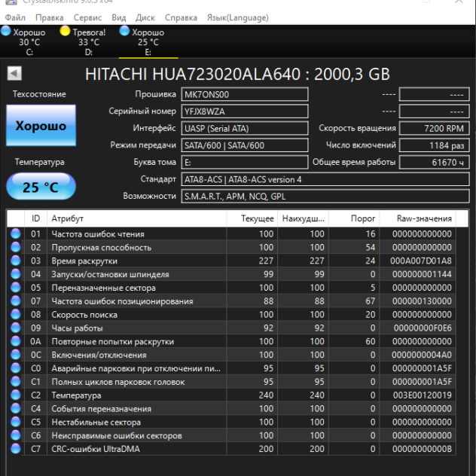Click the features field S.M.A.R.T., APM, NCQ, GPL
This screenshot has height=476, width=476.
325,197
